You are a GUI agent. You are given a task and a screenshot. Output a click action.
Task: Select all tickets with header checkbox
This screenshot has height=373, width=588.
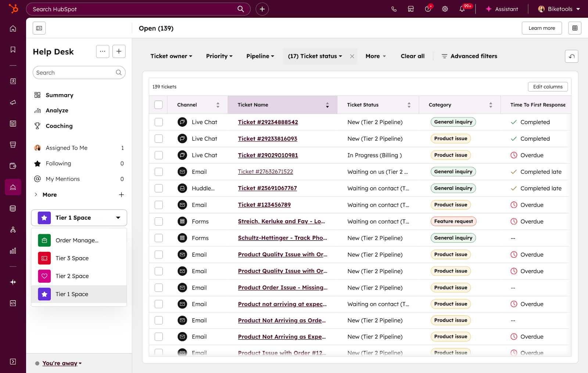click(158, 105)
